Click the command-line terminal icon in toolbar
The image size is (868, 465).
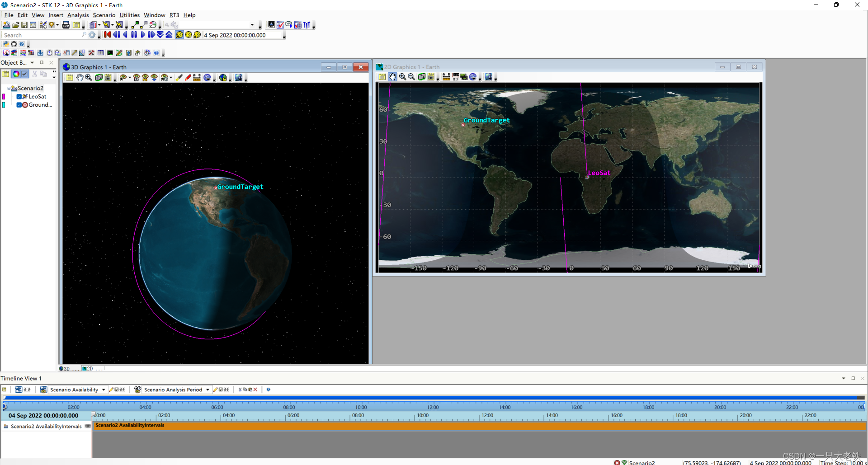coord(110,53)
